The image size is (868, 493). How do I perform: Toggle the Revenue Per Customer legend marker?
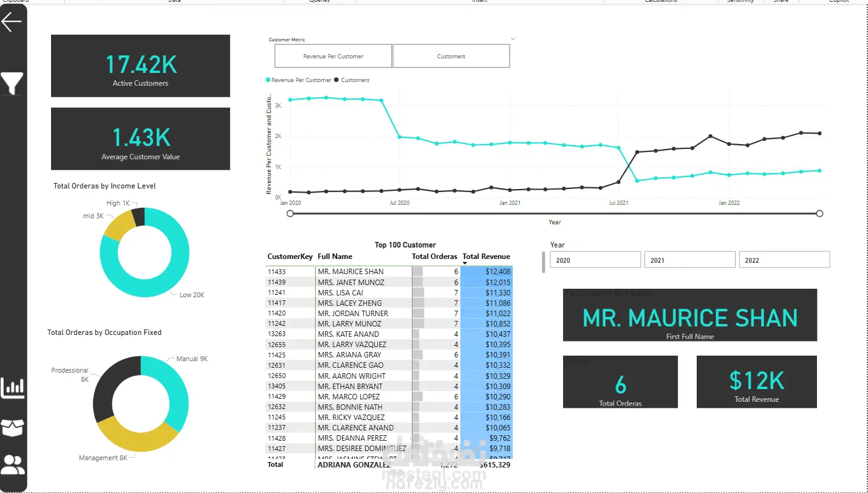click(268, 80)
